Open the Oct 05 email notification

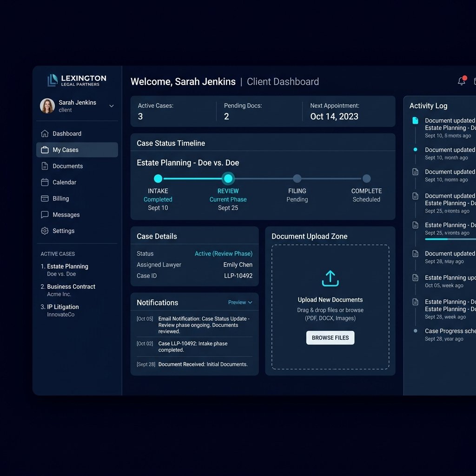(194, 325)
